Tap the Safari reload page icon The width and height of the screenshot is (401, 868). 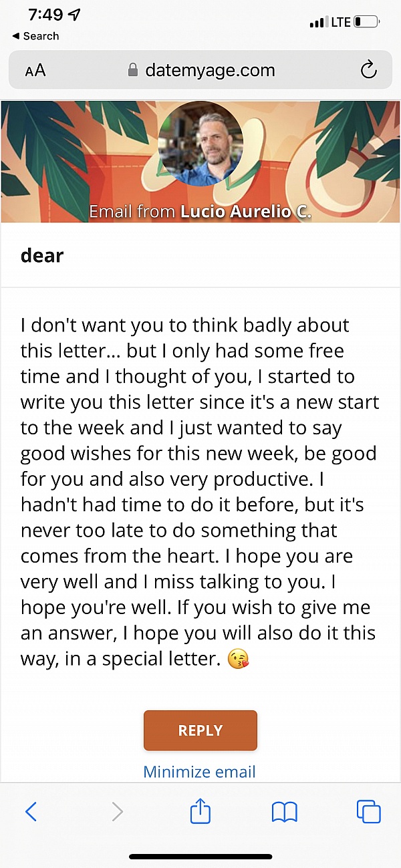pos(368,70)
